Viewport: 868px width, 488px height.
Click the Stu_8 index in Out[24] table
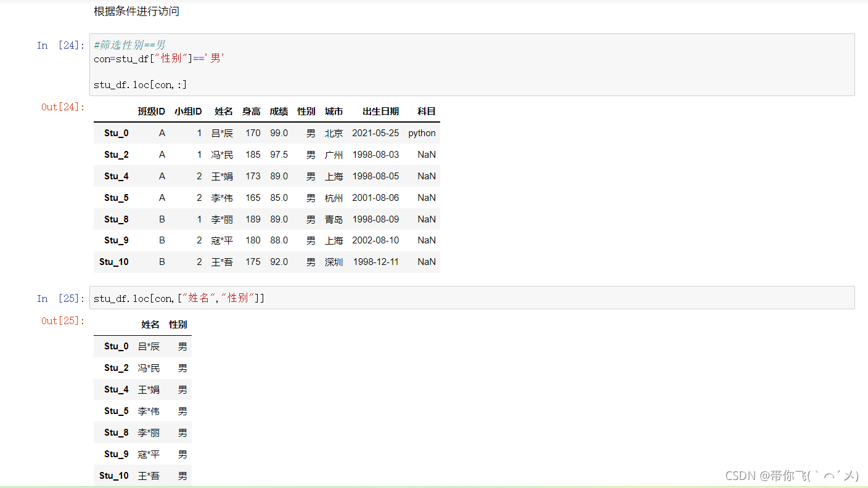point(117,219)
